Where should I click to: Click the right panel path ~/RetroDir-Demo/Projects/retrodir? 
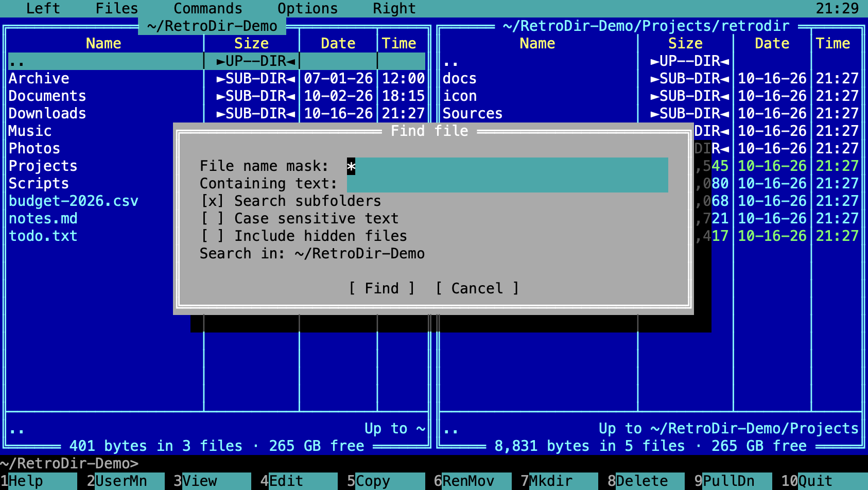tap(647, 26)
